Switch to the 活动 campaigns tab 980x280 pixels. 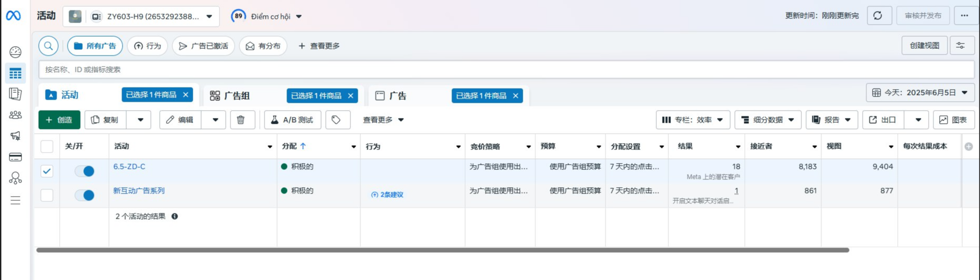pos(70,95)
